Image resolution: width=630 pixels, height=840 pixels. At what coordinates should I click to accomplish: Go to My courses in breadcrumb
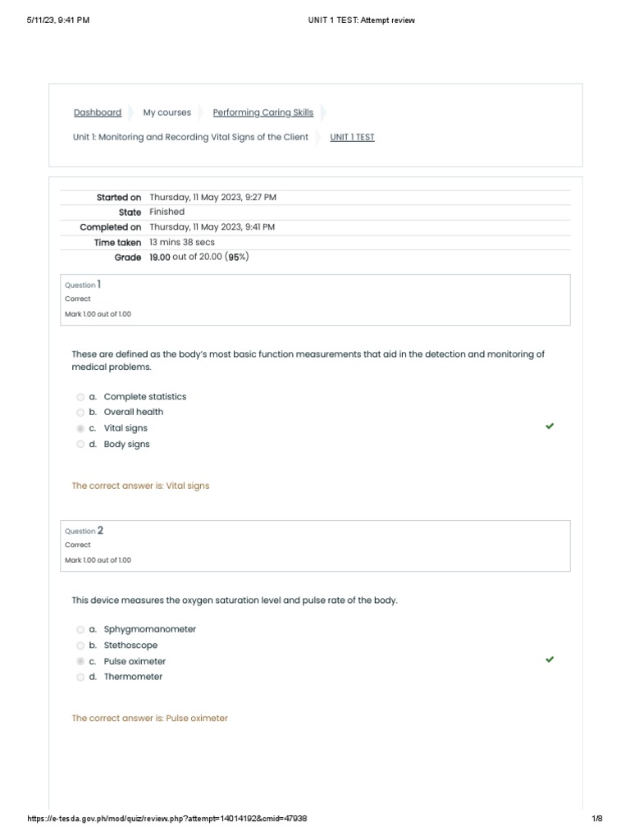point(167,112)
